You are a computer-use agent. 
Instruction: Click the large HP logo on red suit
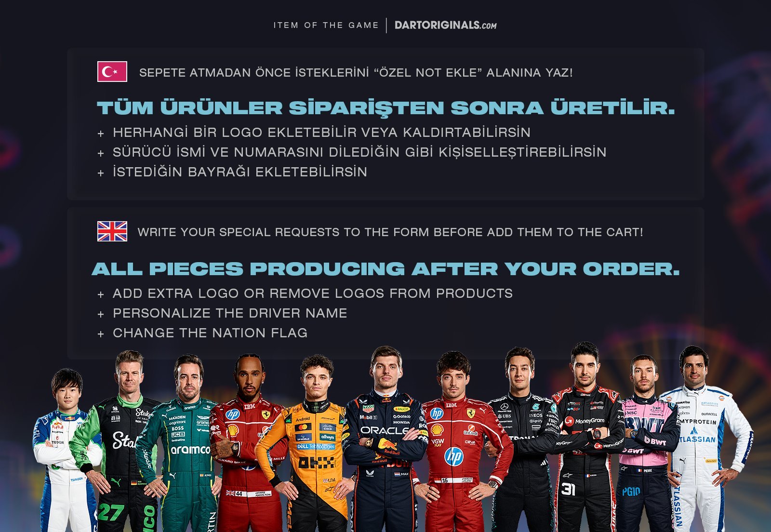point(453,456)
